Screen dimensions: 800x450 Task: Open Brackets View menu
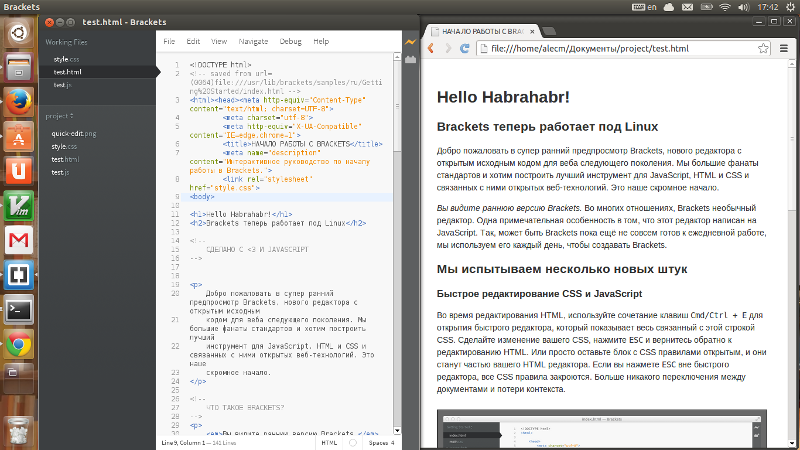(219, 41)
